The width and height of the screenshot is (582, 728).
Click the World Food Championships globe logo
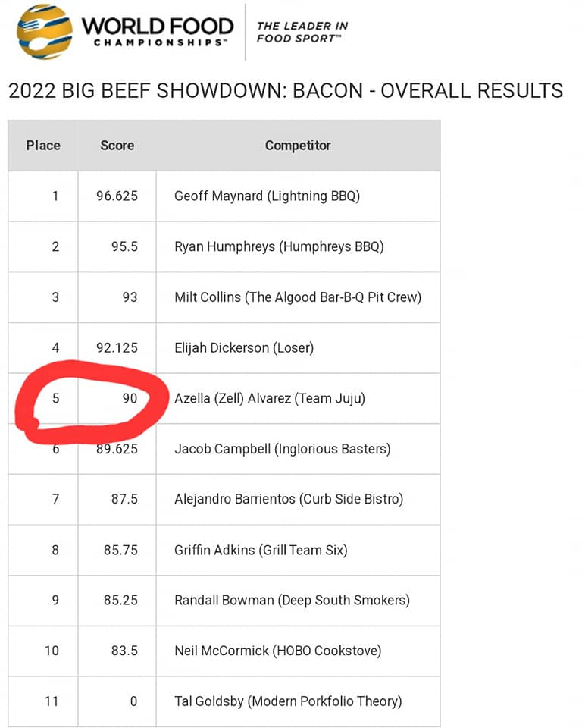[45, 32]
